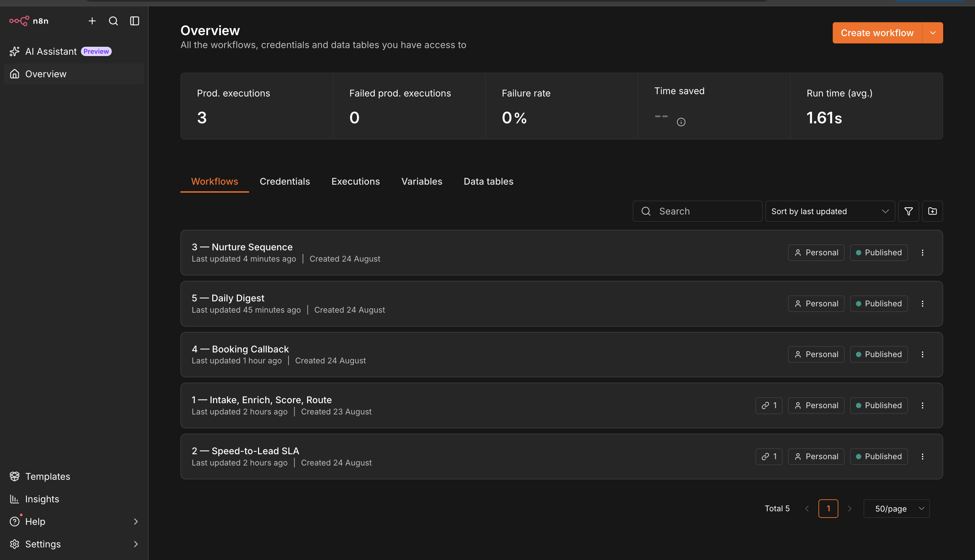Click Published status on Daily Digest row

[879, 303]
